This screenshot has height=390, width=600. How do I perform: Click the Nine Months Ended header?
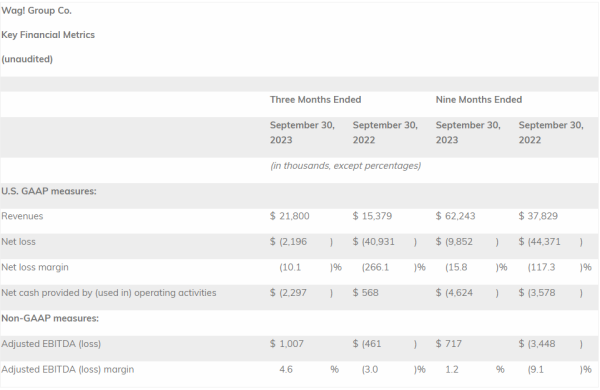tap(479, 100)
